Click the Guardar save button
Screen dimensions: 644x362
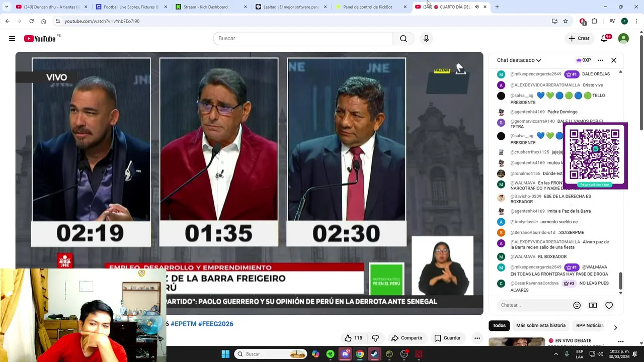point(447,338)
